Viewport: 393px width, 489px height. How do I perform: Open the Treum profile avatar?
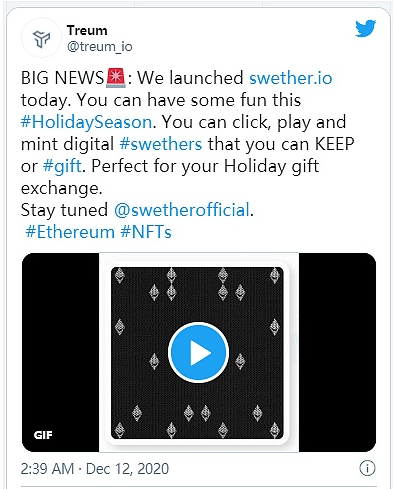click(x=41, y=38)
